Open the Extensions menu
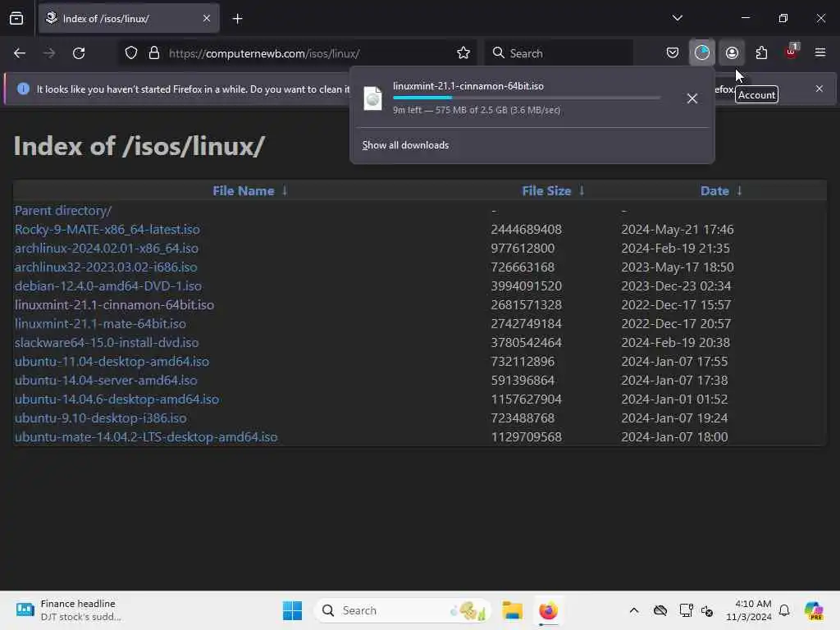Viewport: 840px width, 630px height. pos(761,53)
